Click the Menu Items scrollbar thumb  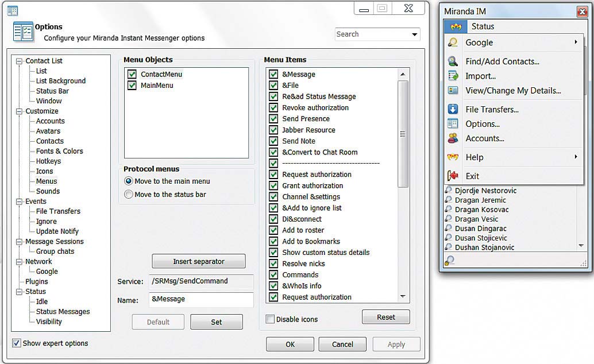click(403, 134)
